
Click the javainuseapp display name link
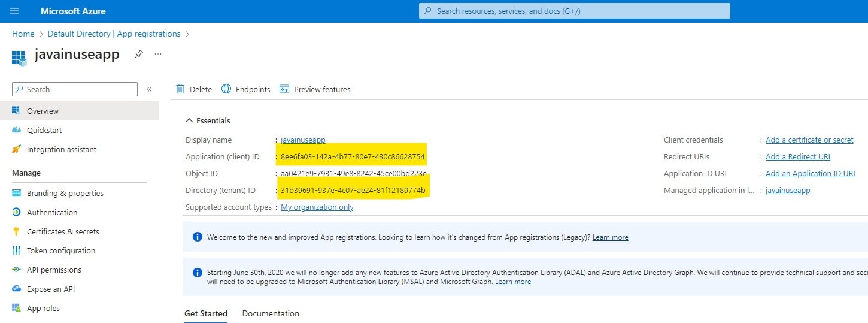(x=303, y=140)
